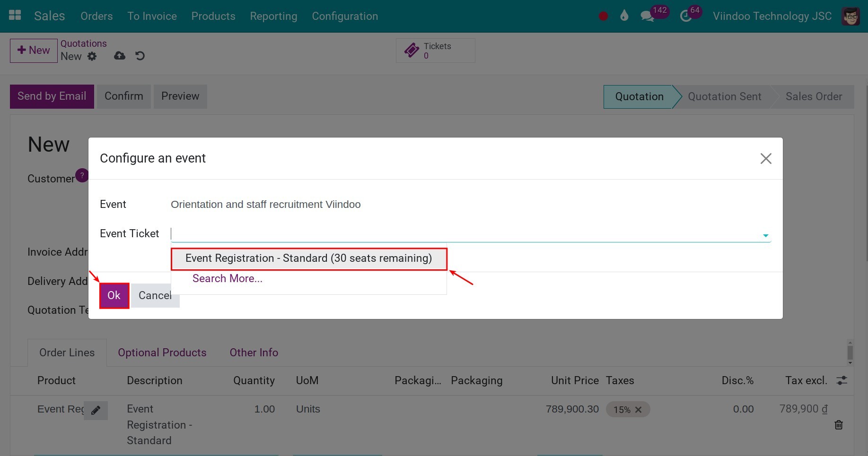Select Event Registration - Standard ticket option
The image size is (868, 456).
(x=309, y=258)
